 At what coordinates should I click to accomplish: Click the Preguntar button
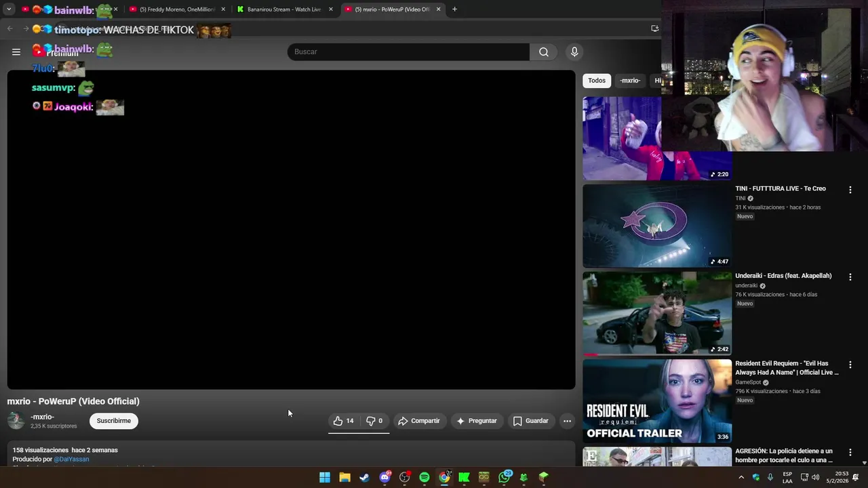(x=477, y=421)
